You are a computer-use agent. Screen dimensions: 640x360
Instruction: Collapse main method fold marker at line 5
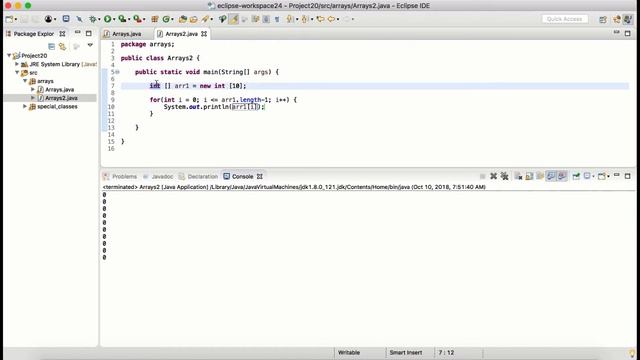118,72
